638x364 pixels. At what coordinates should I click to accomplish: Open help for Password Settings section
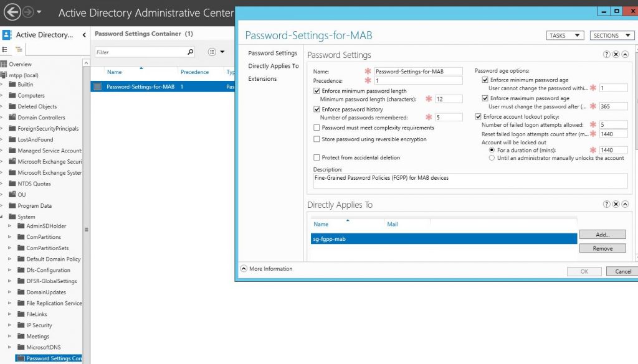pos(607,54)
